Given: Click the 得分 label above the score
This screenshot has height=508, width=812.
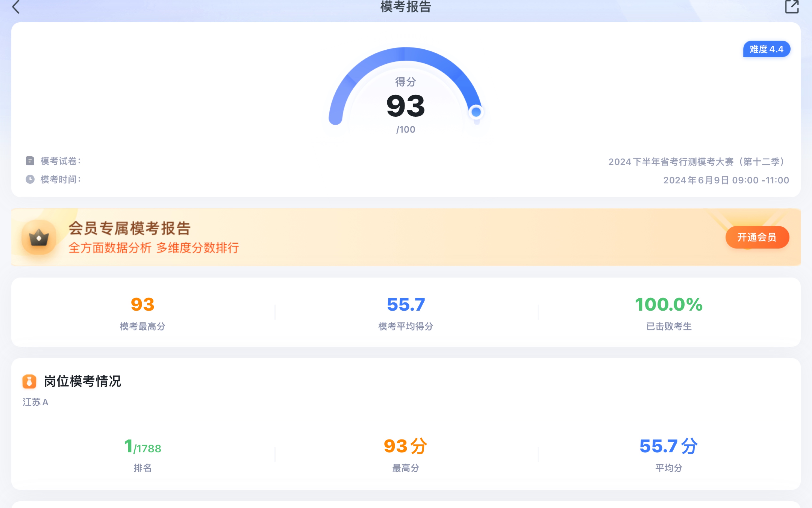Looking at the screenshot, I should coord(406,82).
